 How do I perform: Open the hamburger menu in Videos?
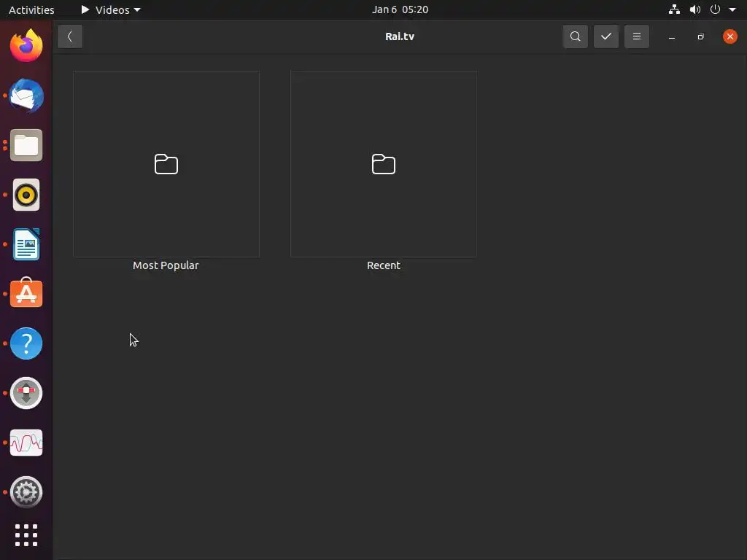coord(636,36)
